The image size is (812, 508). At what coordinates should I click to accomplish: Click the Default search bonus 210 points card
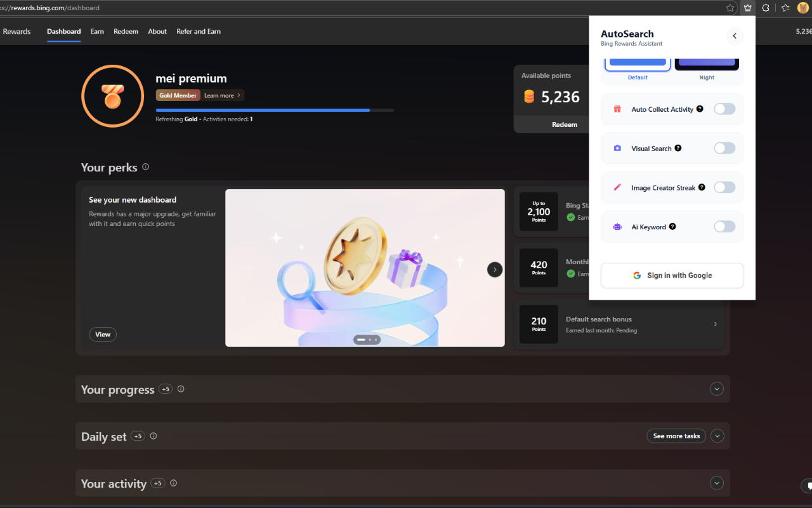619,324
